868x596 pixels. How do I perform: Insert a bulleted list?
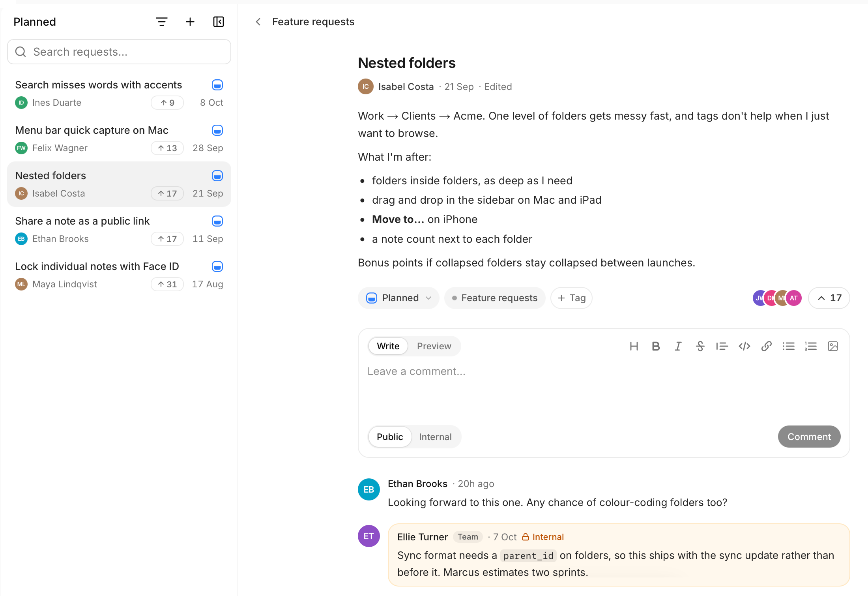coord(789,346)
